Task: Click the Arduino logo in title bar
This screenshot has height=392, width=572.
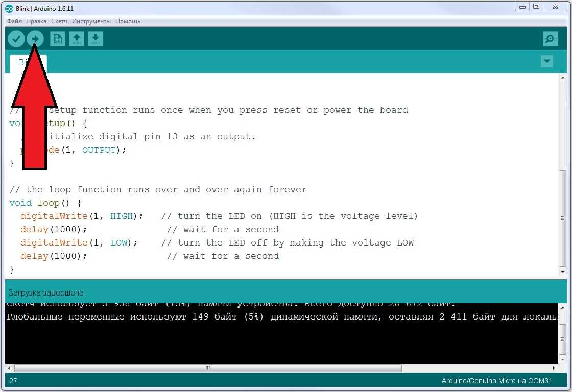Action: (x=9, y=7)
